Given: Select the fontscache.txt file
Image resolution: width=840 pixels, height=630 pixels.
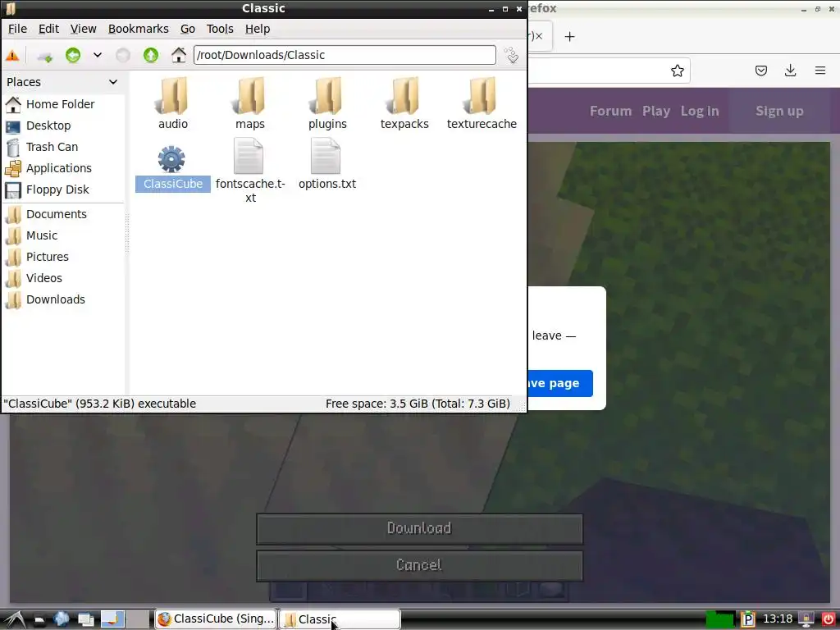Looking at the screenshot, I should coord(250,171).
